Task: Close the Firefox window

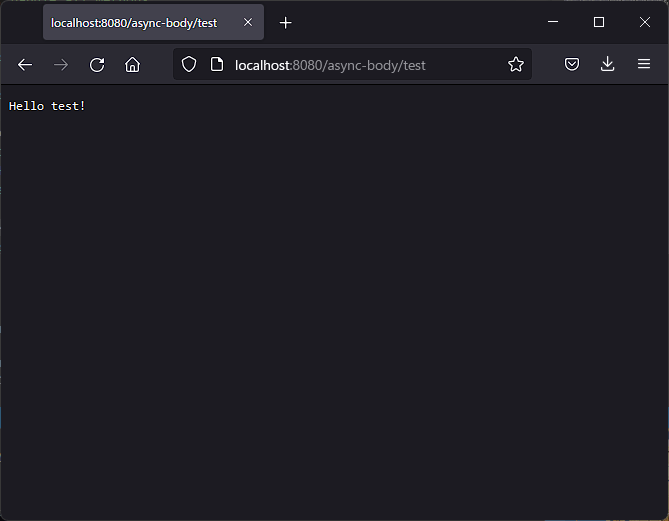Action: [x=645, y=22]
